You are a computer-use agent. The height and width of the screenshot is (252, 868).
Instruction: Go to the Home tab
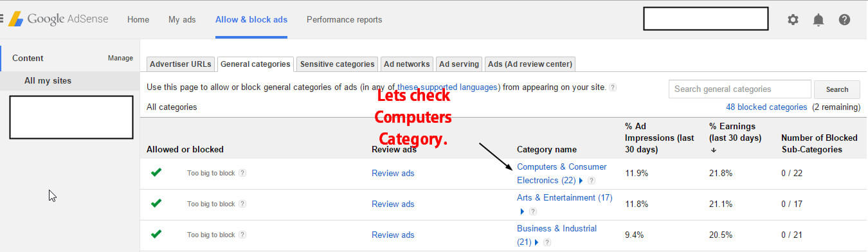tap(138, 19)
